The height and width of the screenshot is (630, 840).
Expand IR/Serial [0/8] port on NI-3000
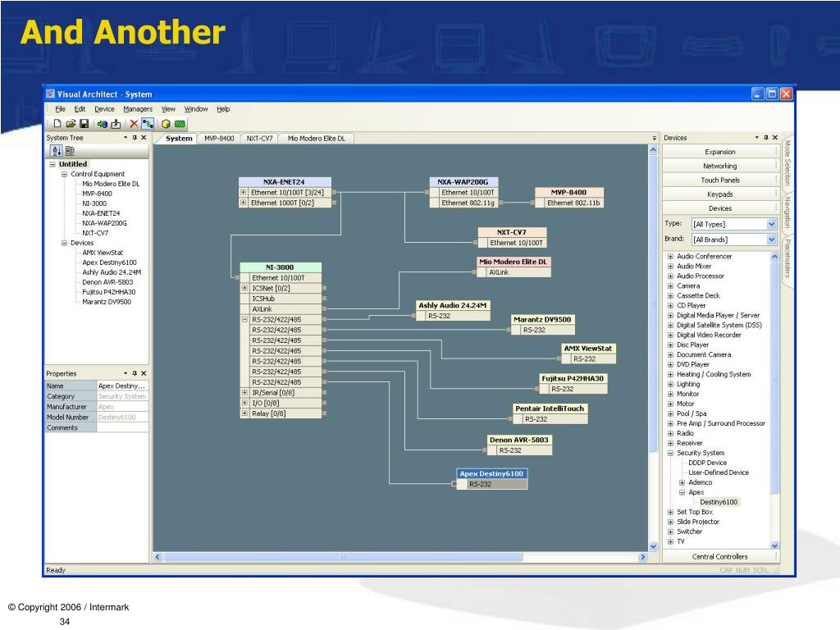244,393
